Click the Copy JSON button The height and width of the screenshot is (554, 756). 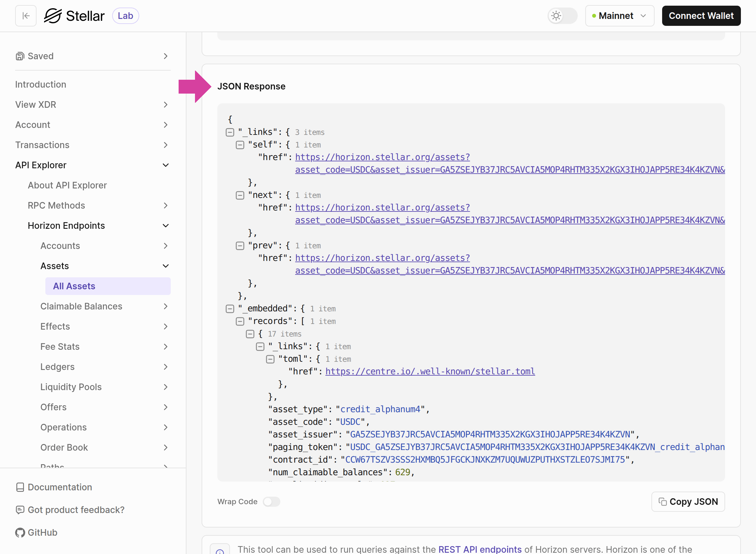point(688,502)
